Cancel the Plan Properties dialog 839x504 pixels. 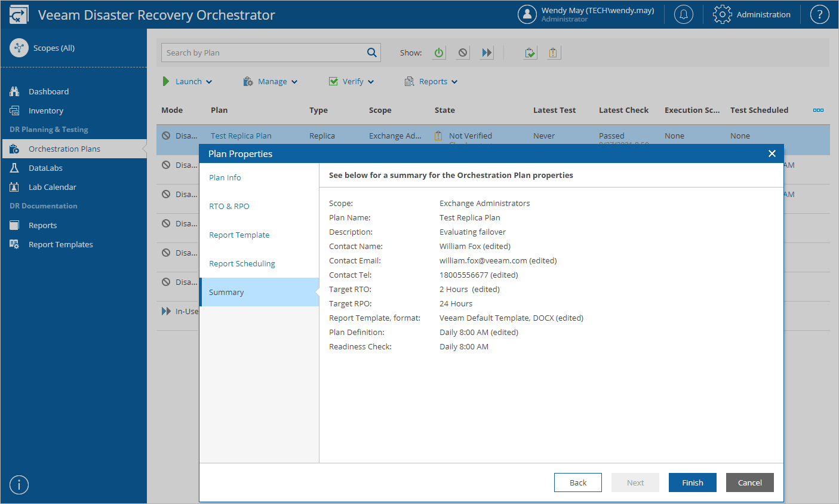[x=750, y=483]
